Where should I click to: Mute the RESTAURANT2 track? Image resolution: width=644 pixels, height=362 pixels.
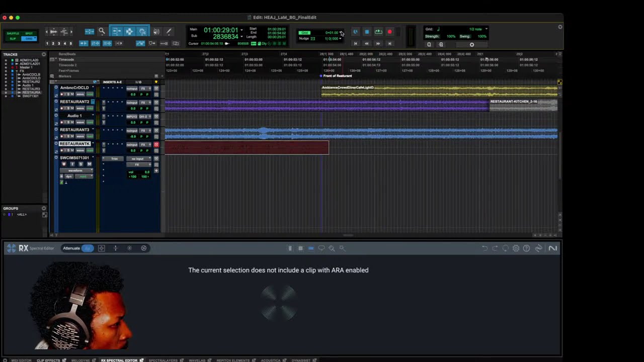72,108
